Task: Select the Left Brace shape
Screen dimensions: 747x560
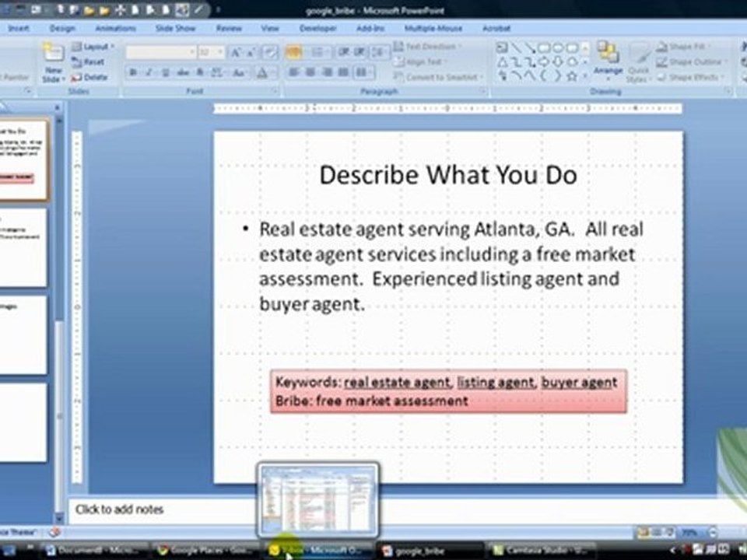Action: [544, 76]
